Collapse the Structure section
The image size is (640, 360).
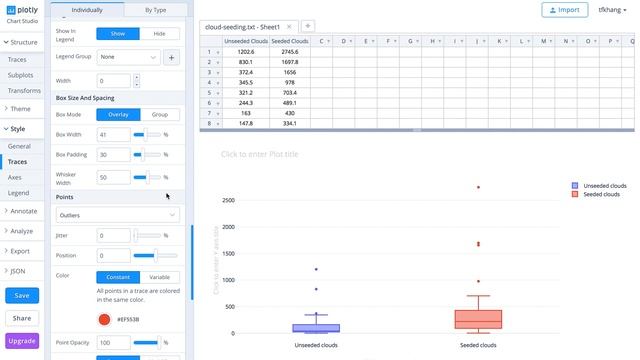point(21,42)
